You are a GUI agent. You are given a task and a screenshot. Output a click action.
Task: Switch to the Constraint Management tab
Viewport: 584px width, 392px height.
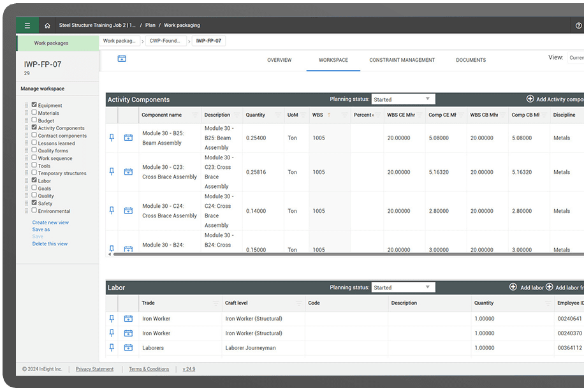pyautogui.click(x=402, y=60)
